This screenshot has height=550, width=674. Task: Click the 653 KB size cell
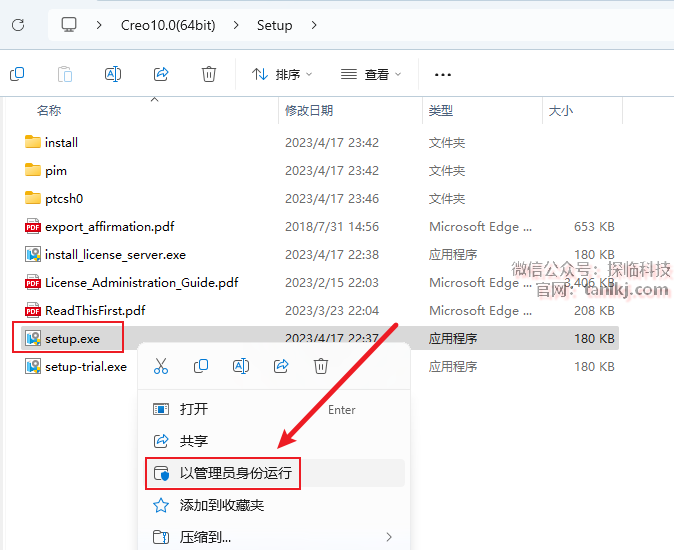pos(594,226)
